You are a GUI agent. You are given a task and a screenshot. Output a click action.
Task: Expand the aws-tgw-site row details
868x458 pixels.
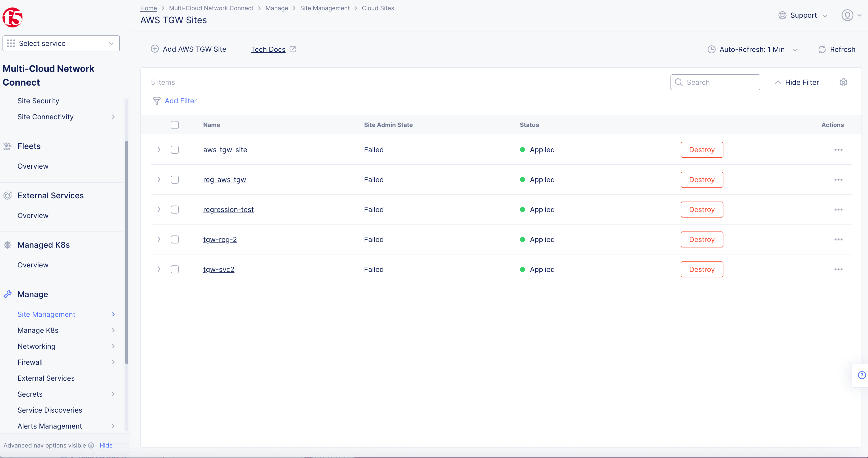[x=159, y=150]
